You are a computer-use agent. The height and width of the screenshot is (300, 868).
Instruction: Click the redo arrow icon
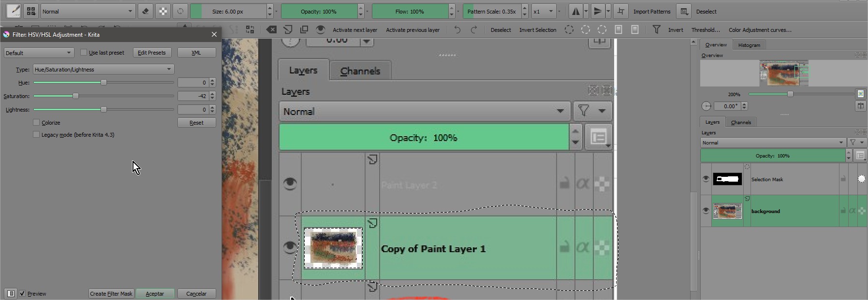[x=474, y=30]
